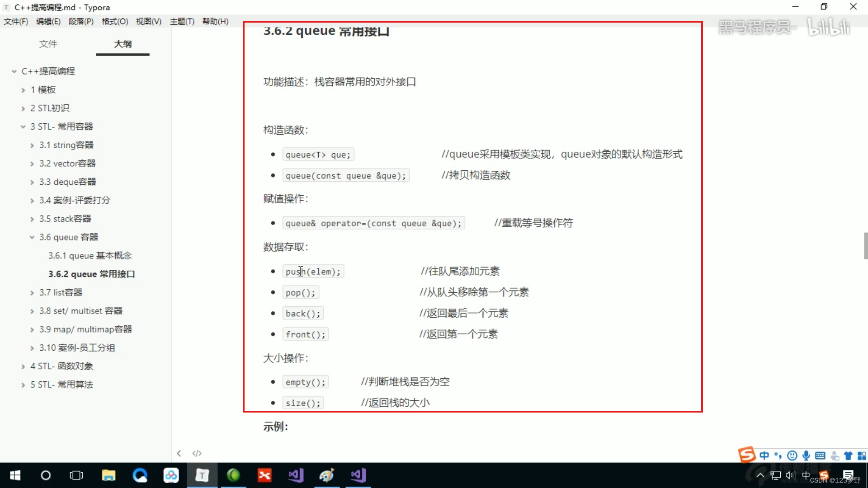Change Sogou skin via T-shirt icon
868x488 pixels.
[x=848, y=455]
